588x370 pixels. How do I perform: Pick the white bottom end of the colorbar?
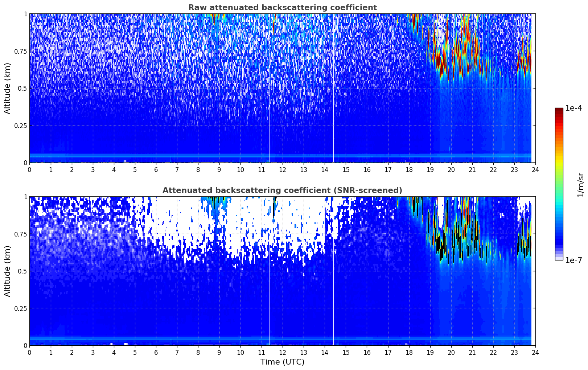click(x=559, y=259)
